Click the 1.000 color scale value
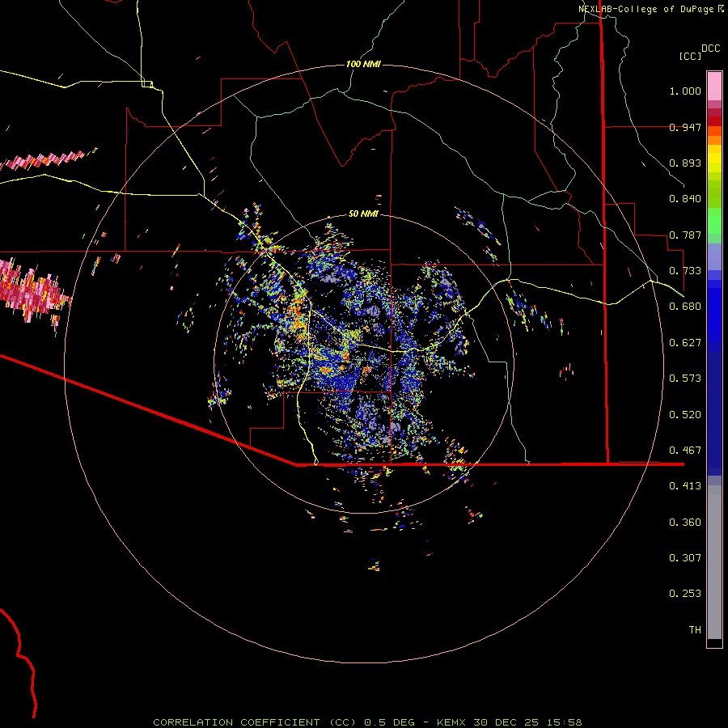Screen dimensions: 728x728 (x=685, y=91)
